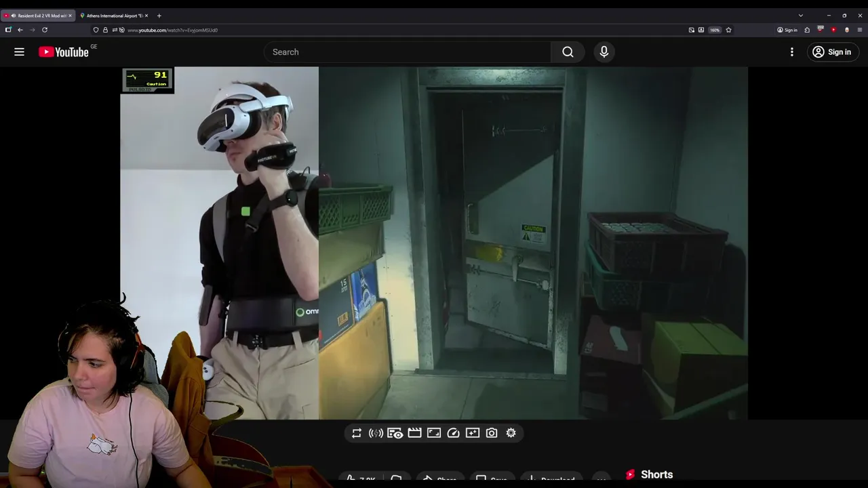Click the search magnifier button
Screen dimensions: 868x488
568,52
